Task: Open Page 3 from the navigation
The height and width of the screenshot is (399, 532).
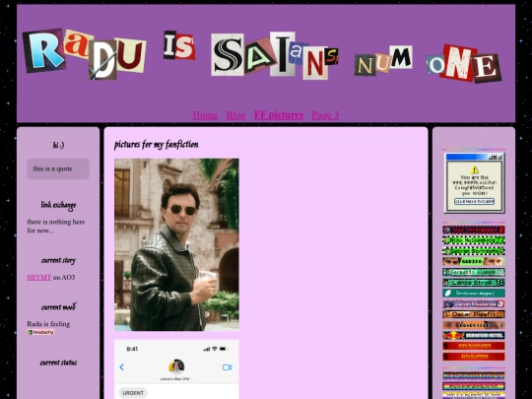Action: tap(325, 115)
